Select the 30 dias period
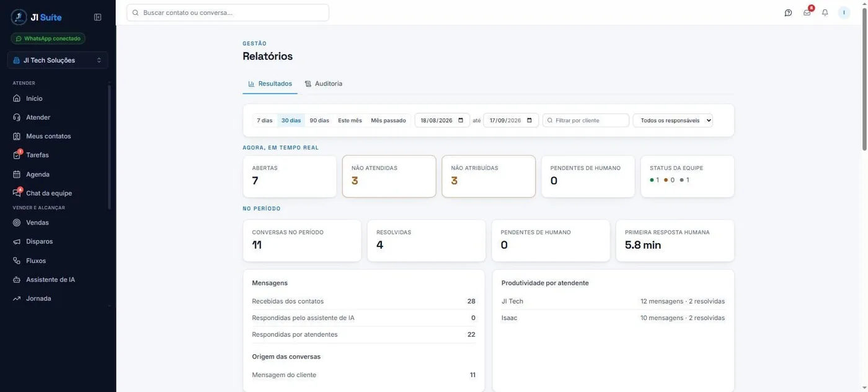The image size is (868, 392). [x=291, y=120]
